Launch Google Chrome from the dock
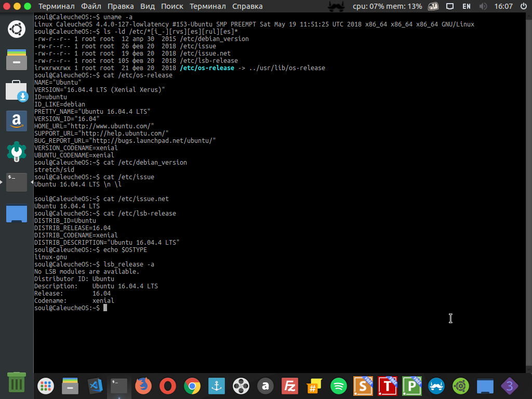 [192, 386]
